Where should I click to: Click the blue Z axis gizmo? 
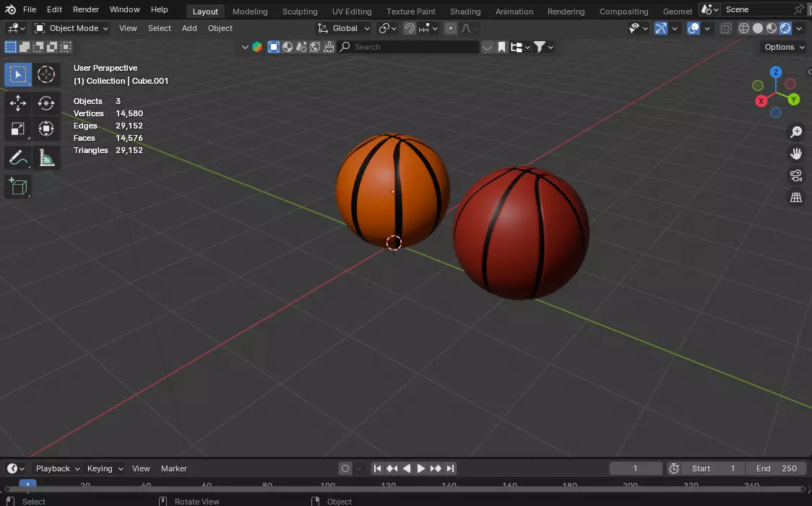coord(775,72)
